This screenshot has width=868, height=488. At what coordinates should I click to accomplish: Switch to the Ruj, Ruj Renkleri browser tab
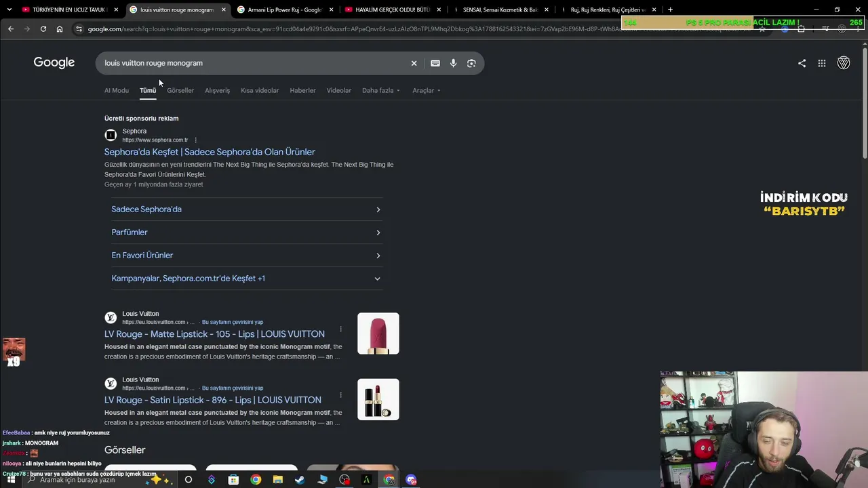608,9
